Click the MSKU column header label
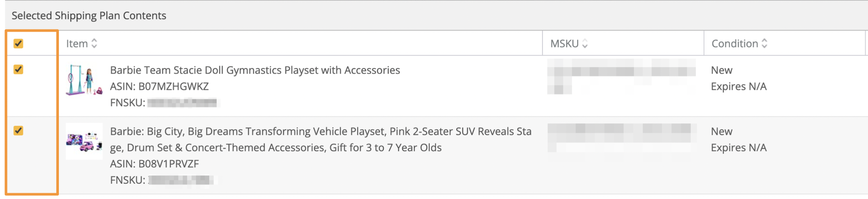The image size is (868, 199). [x=564, y=43]
